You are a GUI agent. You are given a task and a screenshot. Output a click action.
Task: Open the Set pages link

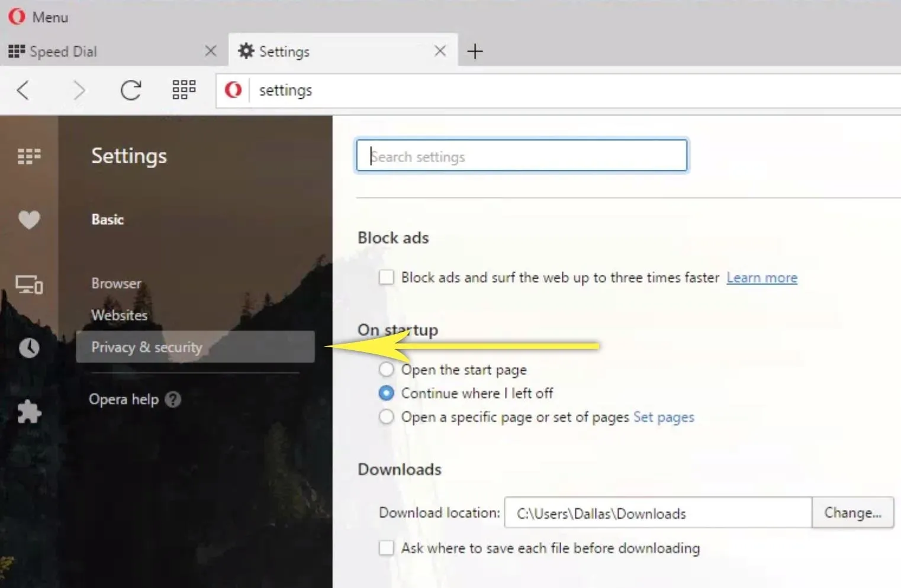[664, 417]
